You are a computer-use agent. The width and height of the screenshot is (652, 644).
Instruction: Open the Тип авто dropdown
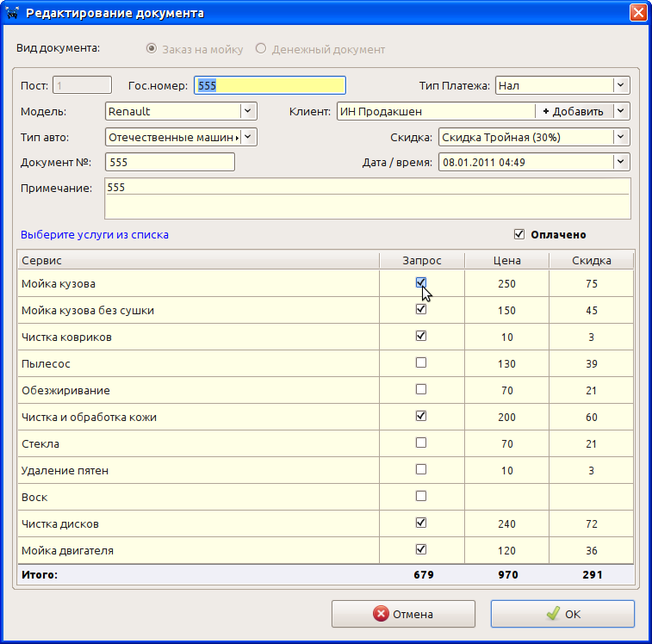tap(247, 137)
